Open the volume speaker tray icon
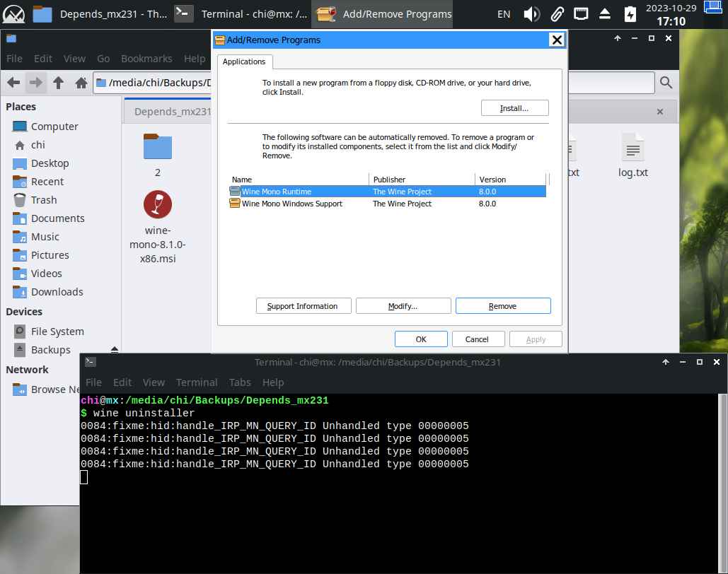 (x=531, y=14)
